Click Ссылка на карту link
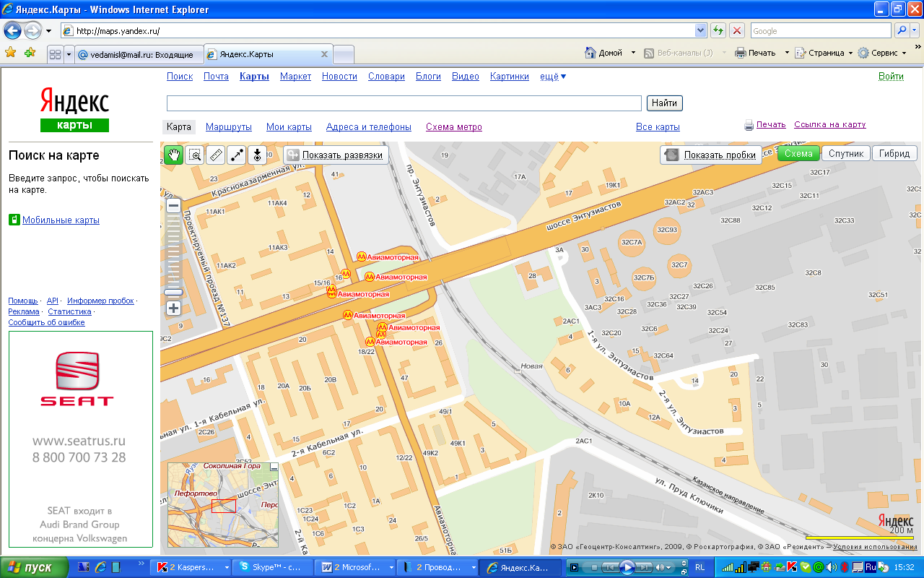This screenshot has width=924, height=578. 830,124
